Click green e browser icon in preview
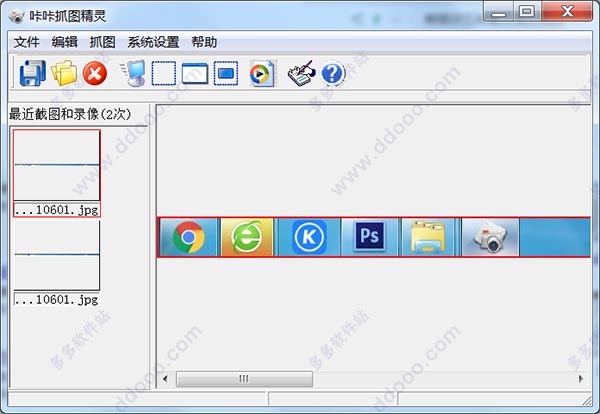The image size is (600, 414). point(247,237)
